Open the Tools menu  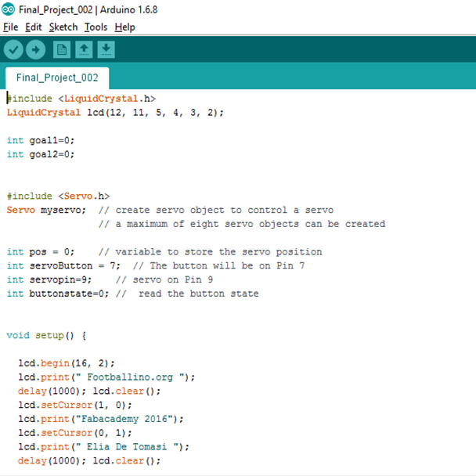click(96, 27)
